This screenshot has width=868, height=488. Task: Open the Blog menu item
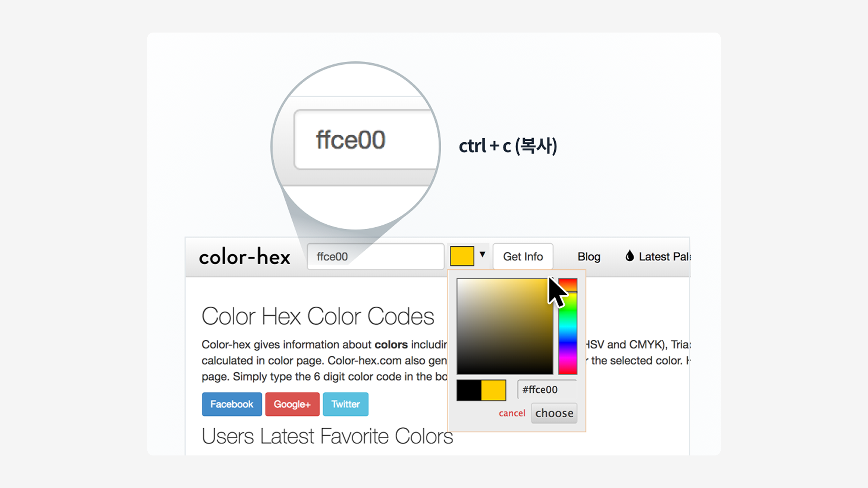coord(589,257)
